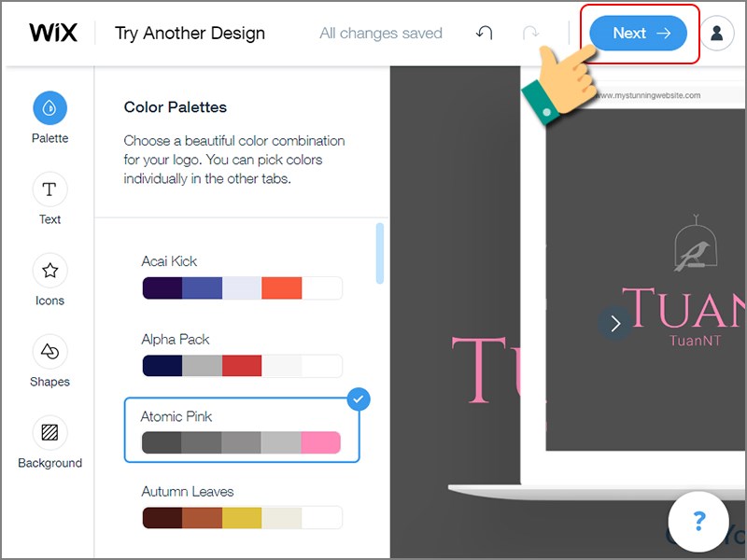
Task: Open the user profile icon
Action: [x=716, y=34]
